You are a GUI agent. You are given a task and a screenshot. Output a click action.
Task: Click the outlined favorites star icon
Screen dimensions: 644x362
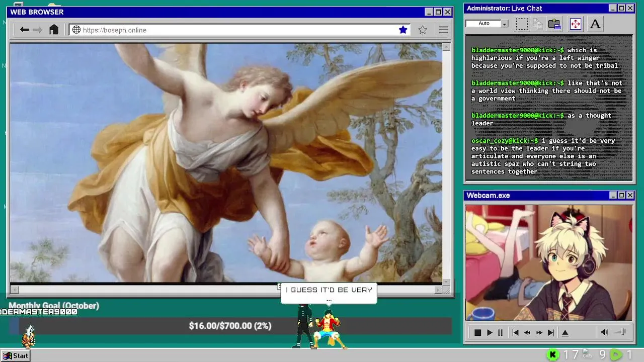coord(423,30)
